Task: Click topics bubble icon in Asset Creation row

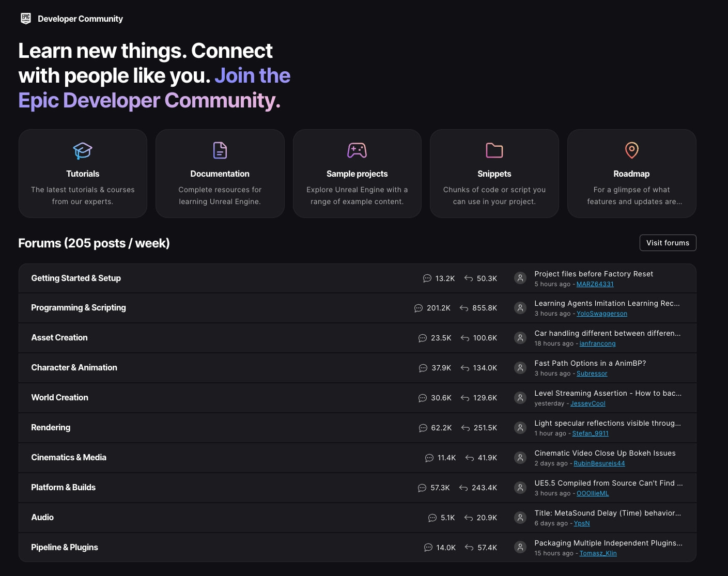Action: pos(423,338)
